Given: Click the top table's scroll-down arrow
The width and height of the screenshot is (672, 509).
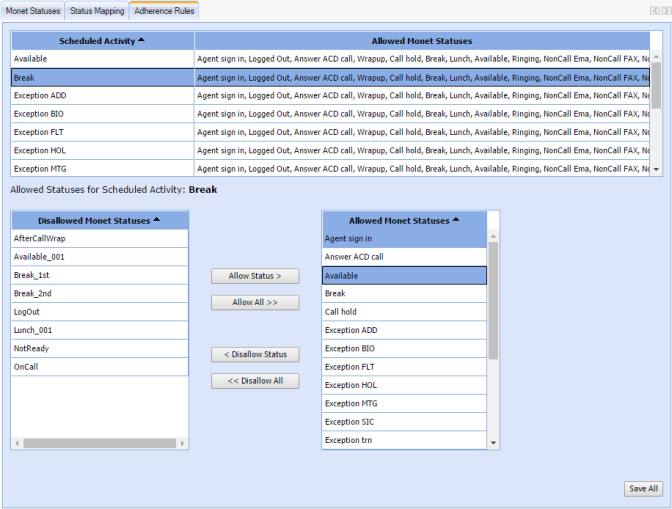Looking at the screenshot, I should (x=656, y=170).
